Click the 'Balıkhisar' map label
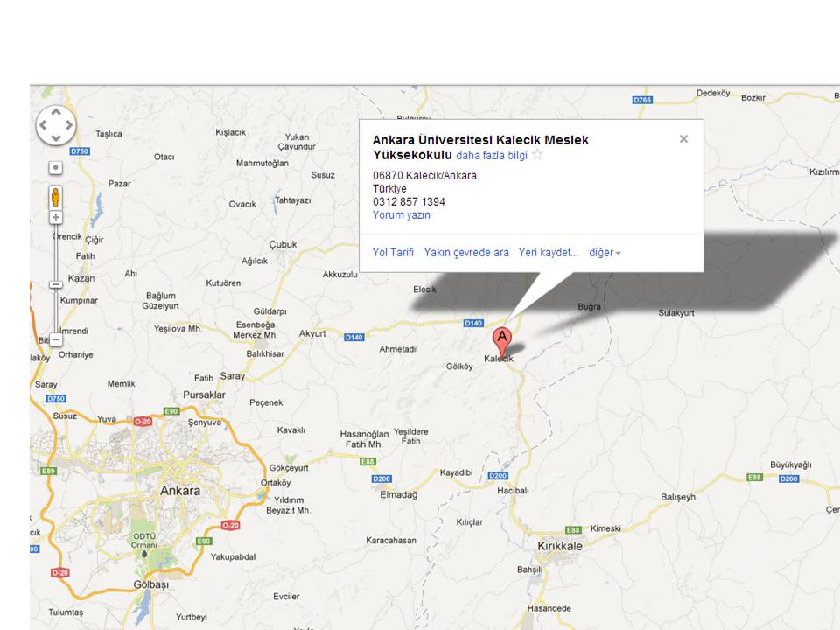This screenshot has height=630, width=840. click(265, 354)
